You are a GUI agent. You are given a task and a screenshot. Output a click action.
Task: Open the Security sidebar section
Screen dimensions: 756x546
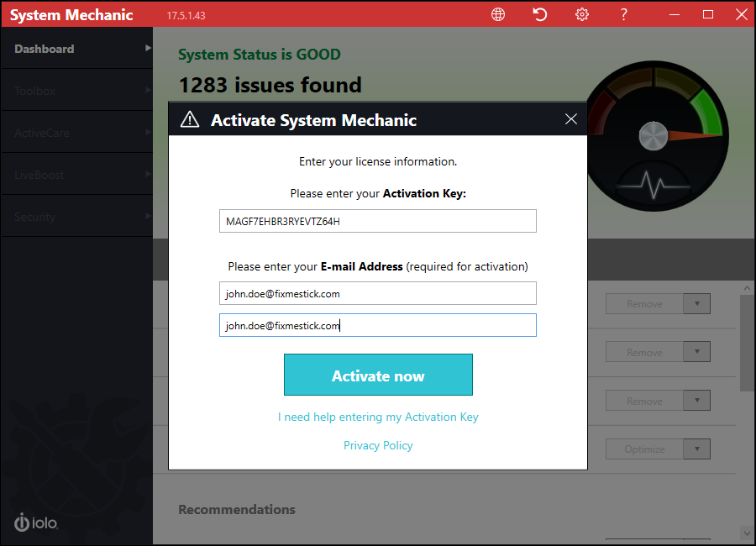click(77, 216)
